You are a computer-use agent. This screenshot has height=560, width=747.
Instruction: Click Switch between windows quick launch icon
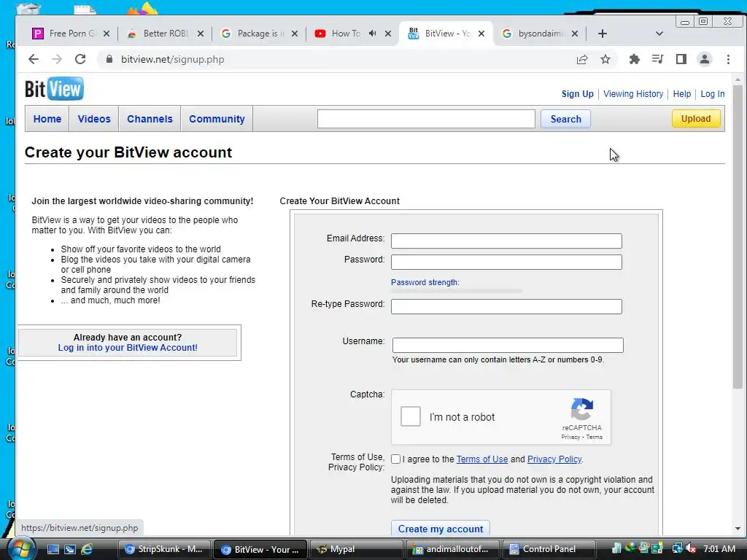pyautogui.click(x=69, y=549)
